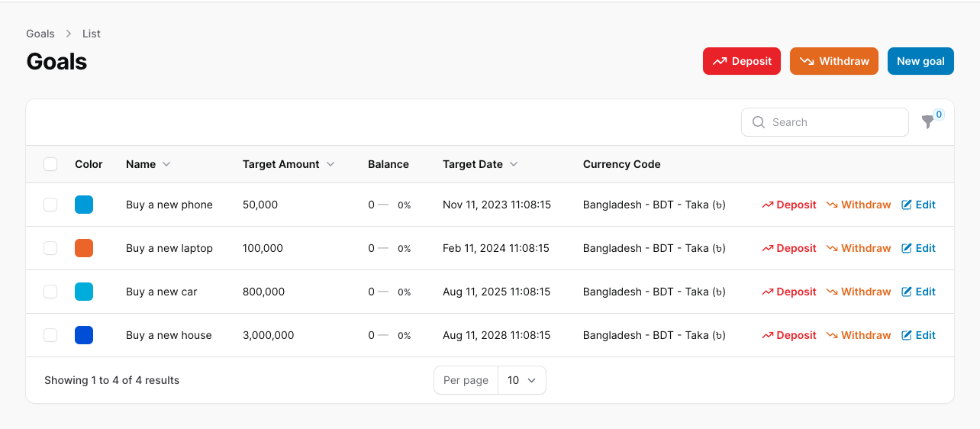Click the magnifier icon in the search box
The width and height of the screenshot is (980, 429).
[759, 122]
